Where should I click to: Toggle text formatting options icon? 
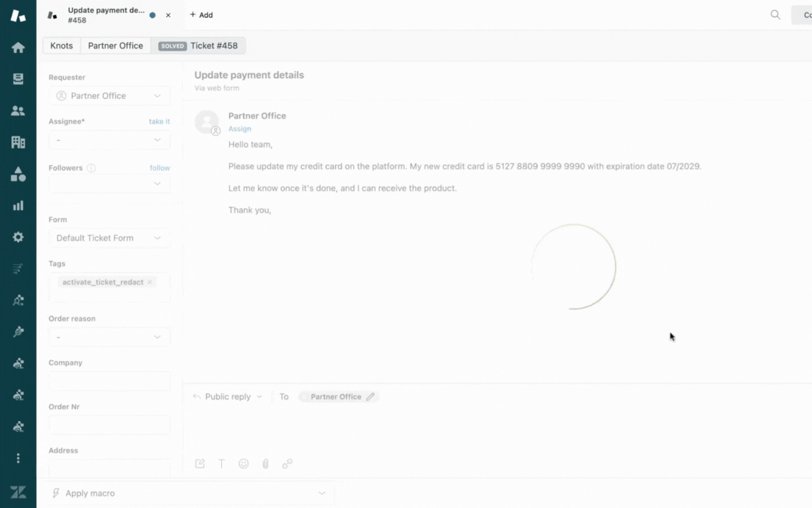(x=221, y=464)
